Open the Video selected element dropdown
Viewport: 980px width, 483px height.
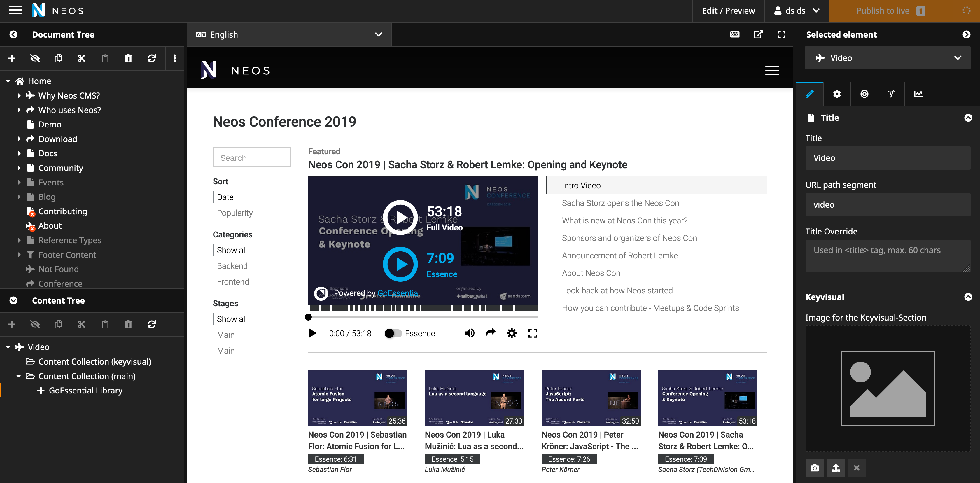pyautogui.click(x=887, y=58)
